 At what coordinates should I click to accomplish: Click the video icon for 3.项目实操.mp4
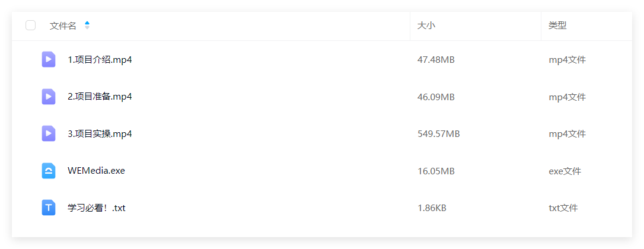point(49,133)
